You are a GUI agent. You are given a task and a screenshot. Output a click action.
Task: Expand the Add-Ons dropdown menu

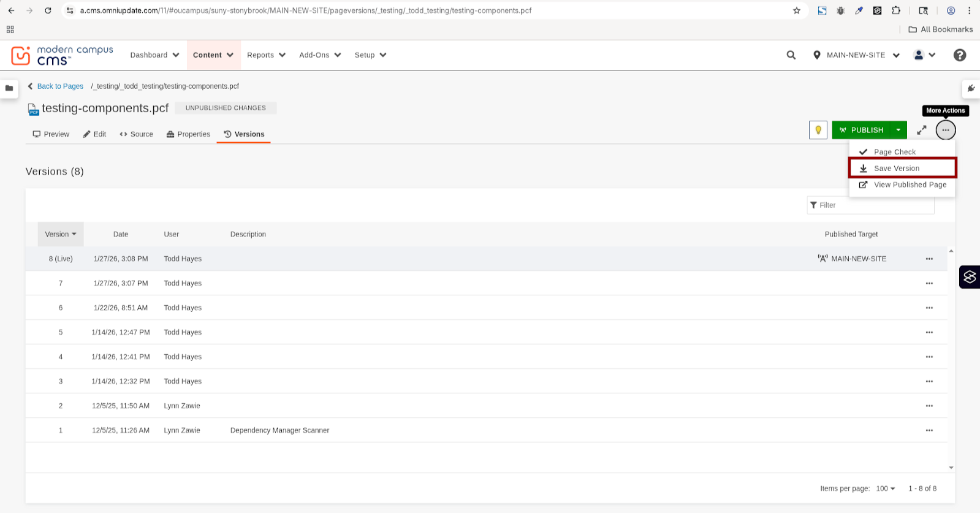click(x=320, y=55)
